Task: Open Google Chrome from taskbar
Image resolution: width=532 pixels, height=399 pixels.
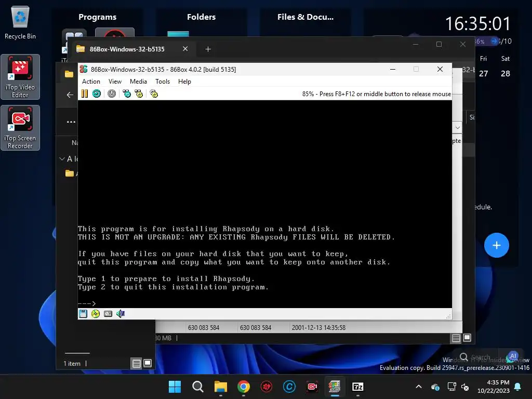Action: [x=243, y=387]
